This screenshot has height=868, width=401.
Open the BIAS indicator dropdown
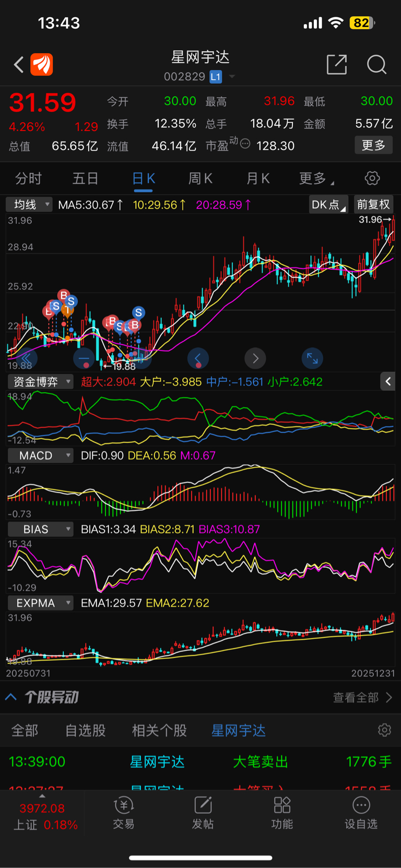pos(41,529)
